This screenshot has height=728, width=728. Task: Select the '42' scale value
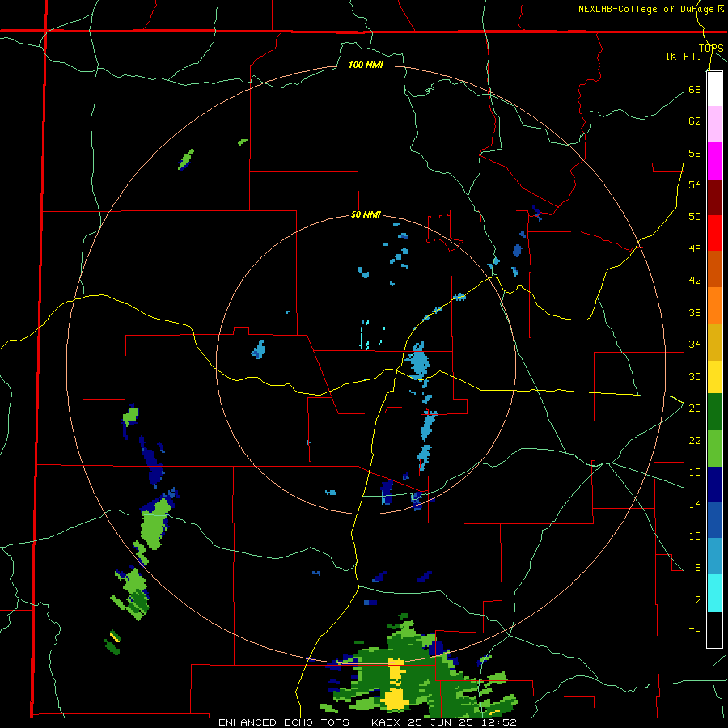pyautogui.click(x=695, y=281)
